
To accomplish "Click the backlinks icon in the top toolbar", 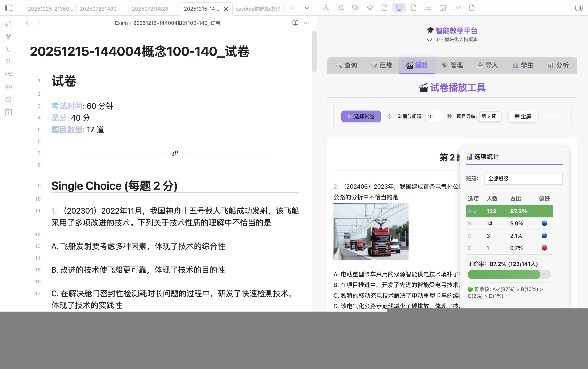I will (326, 8).
